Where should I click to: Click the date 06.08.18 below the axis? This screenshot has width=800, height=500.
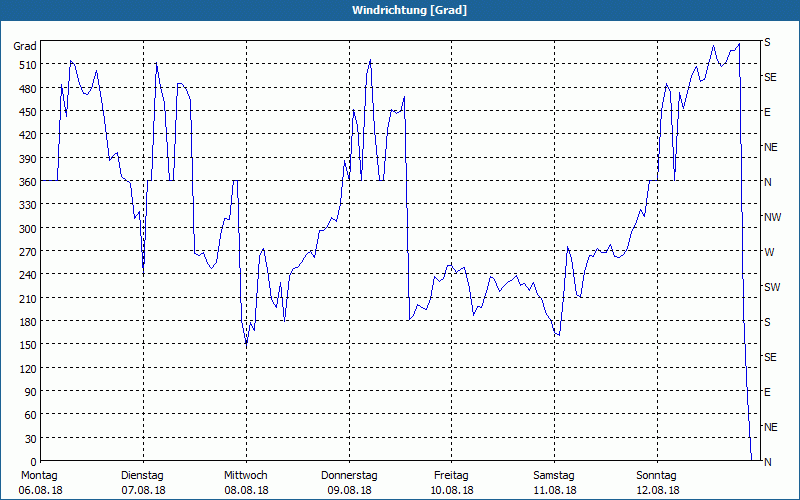point(38,490)
